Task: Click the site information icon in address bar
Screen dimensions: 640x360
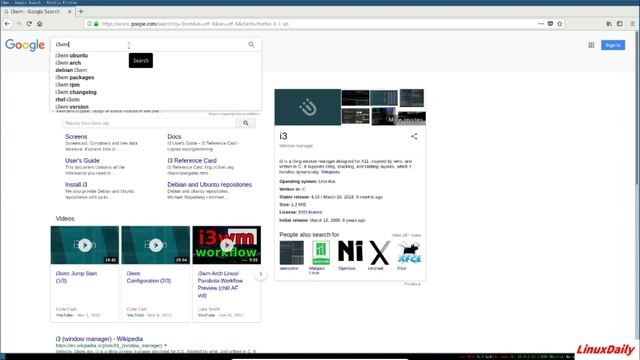Action: click(89, 24)
